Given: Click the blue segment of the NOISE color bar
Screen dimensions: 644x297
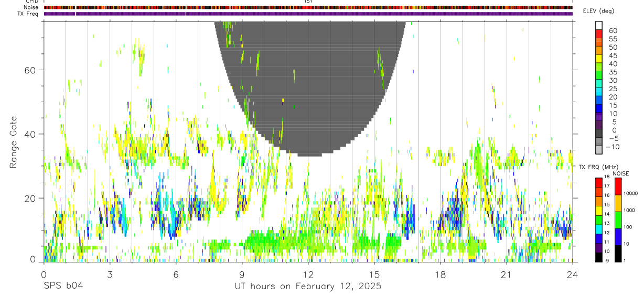Looking at the screenshot, I should 618,237.
